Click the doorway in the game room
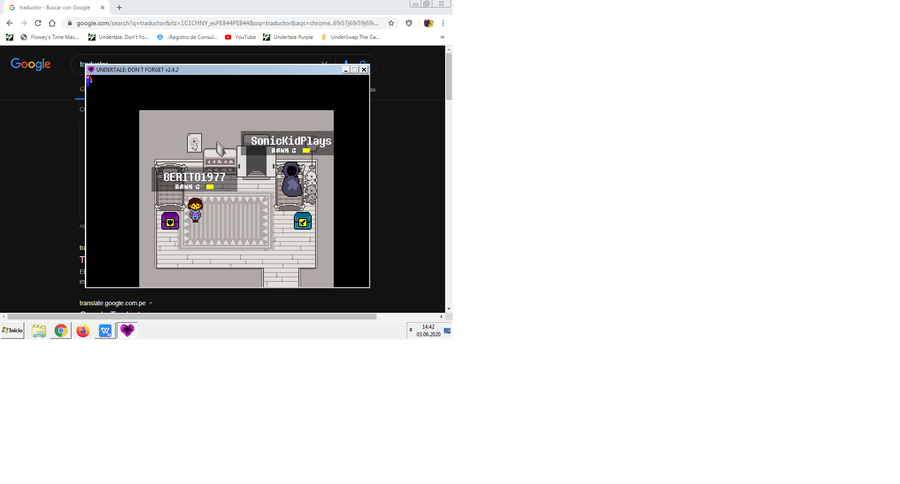The height and width of the screenshot is (484, 900). [256, 162]
